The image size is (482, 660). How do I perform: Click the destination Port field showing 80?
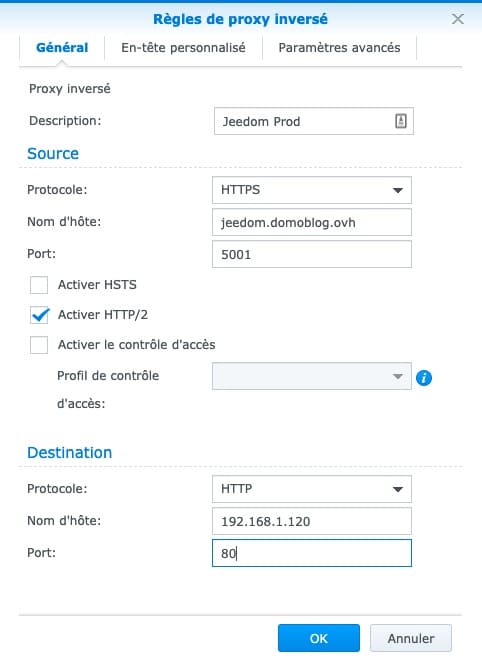tap(312, 553)
